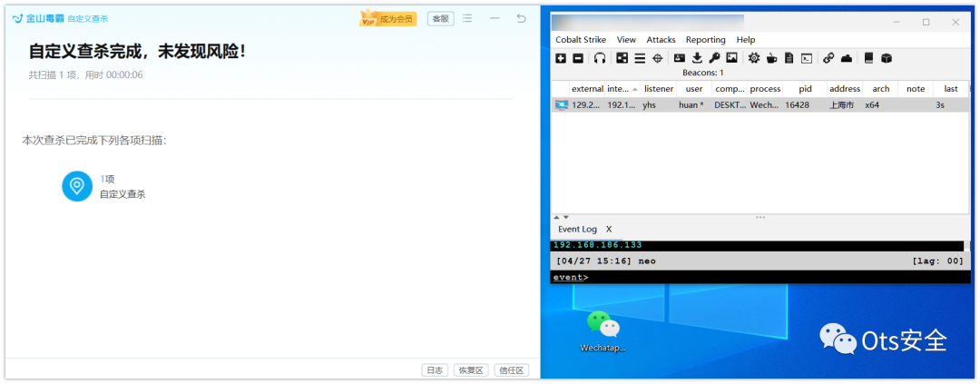
Task: Click the '[04/27 15:16] neo' status text
Action: [x=605, y=261]
